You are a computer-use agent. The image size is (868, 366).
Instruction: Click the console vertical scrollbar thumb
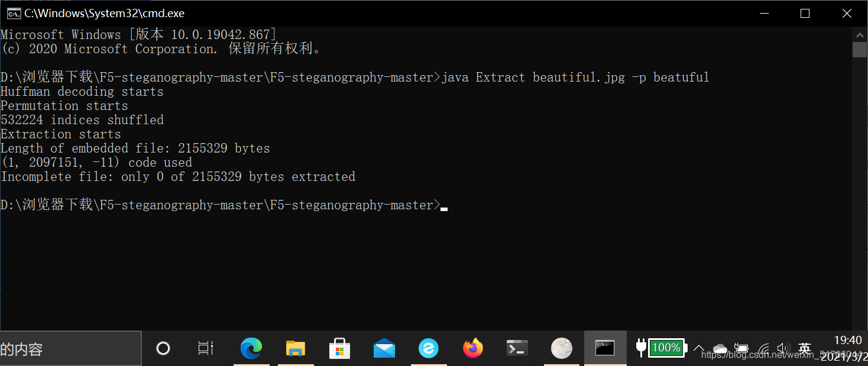tap(860, 49)
